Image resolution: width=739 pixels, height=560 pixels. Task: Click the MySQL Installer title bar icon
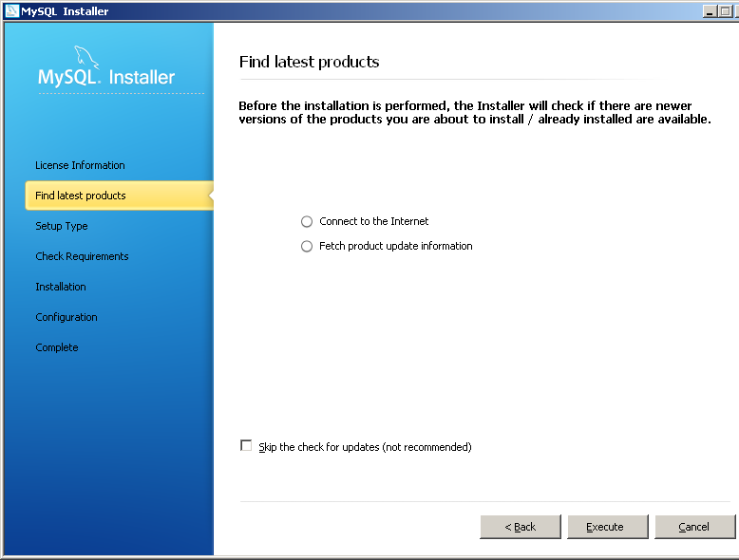click(x=11, y=10)
